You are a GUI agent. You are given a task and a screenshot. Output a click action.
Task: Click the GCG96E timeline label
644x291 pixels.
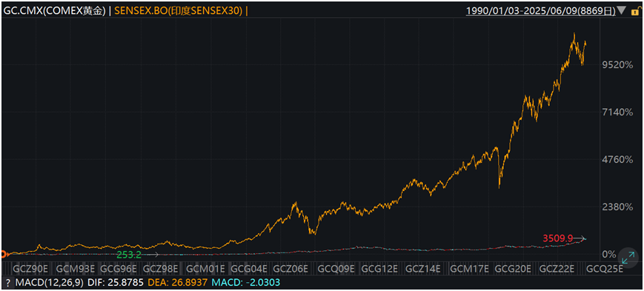tap(119, 269)
